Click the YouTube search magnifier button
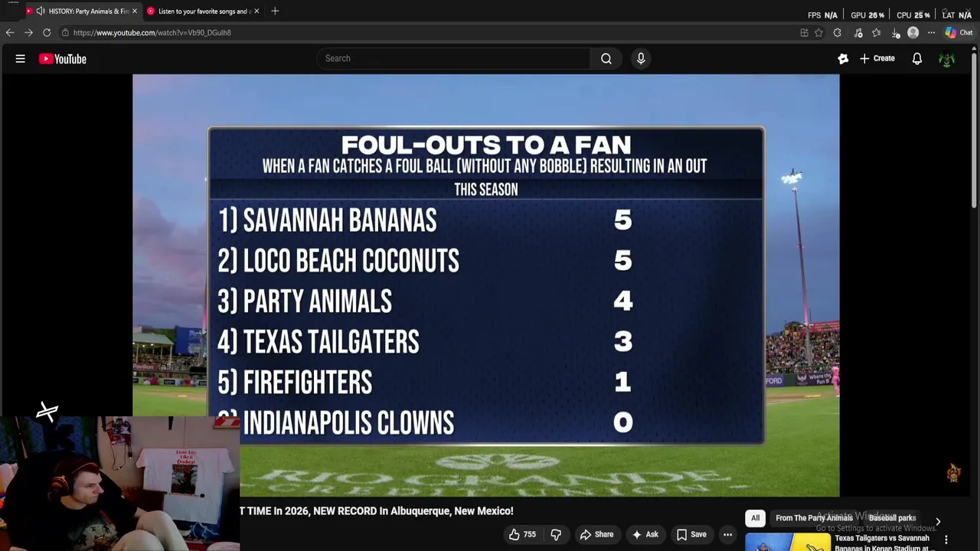Screen dimensions: 980x551 (x=606, y=58)
